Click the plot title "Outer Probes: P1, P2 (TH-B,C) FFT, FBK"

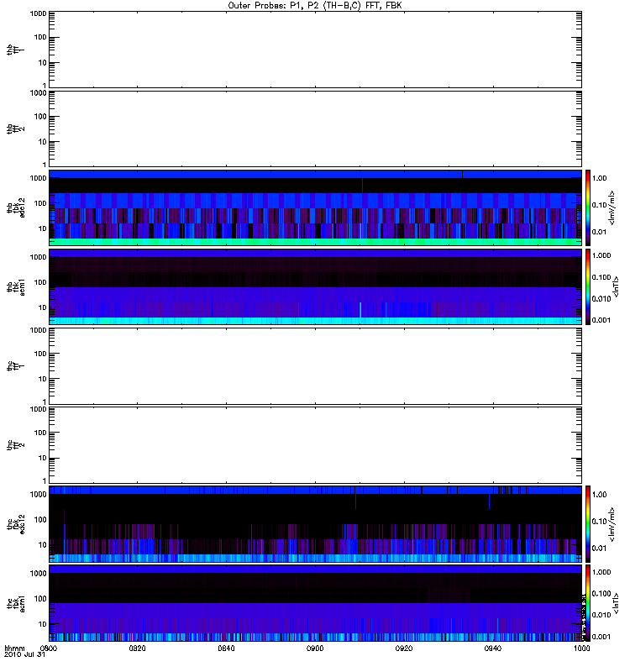pyautogui.click(x=315, y=6)
